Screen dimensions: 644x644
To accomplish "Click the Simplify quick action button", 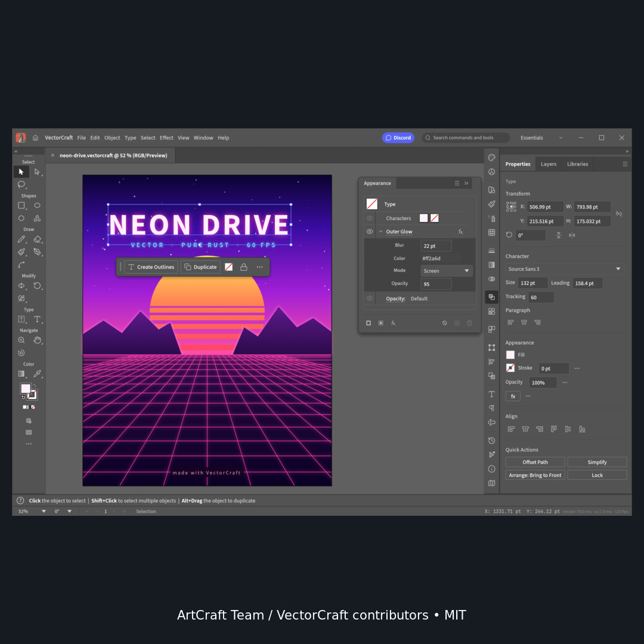I will [597, 463].
